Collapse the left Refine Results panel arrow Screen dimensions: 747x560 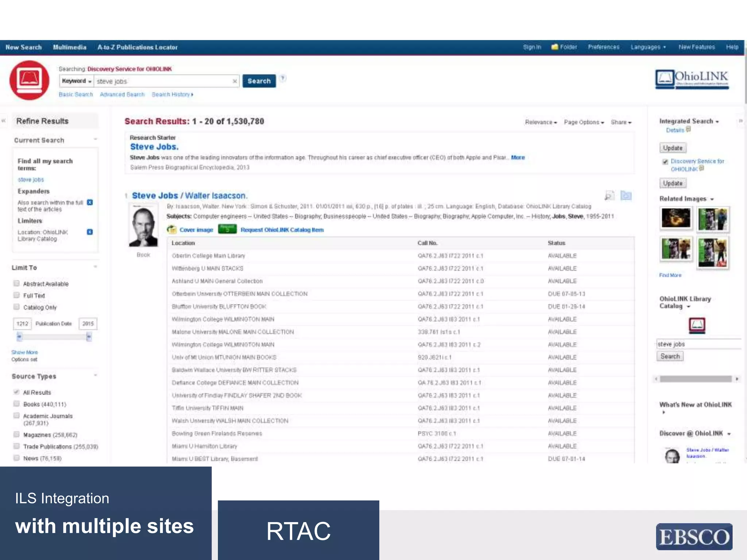[x=4, y=121]
